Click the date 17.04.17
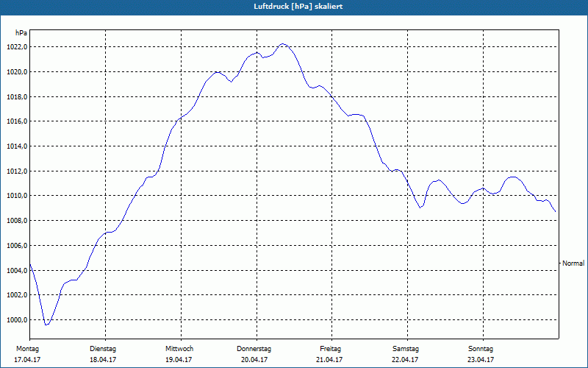The height and width of the screenshot is (368, 588). coord(27,360)
